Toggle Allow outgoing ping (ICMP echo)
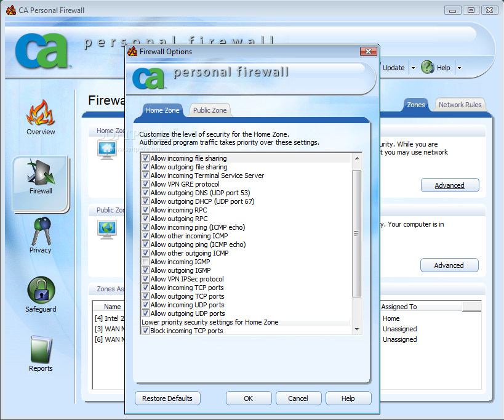This screenshot has width=504, height=420. point(145,244)
